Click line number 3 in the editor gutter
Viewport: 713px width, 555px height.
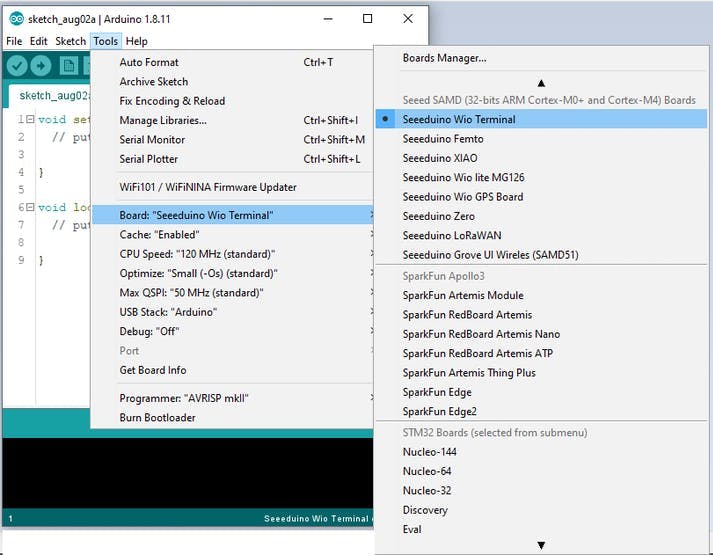coord(21,154)
